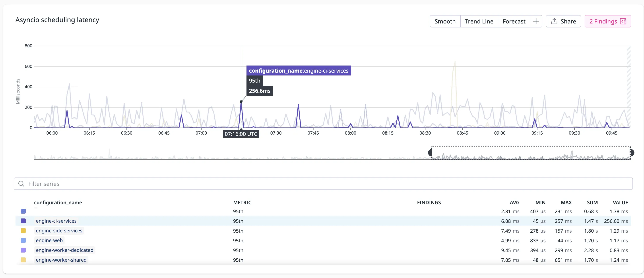The height and width of the screenshot is (278, 644).
Task: Toggle Smooth on the graph
Action: 445,21
